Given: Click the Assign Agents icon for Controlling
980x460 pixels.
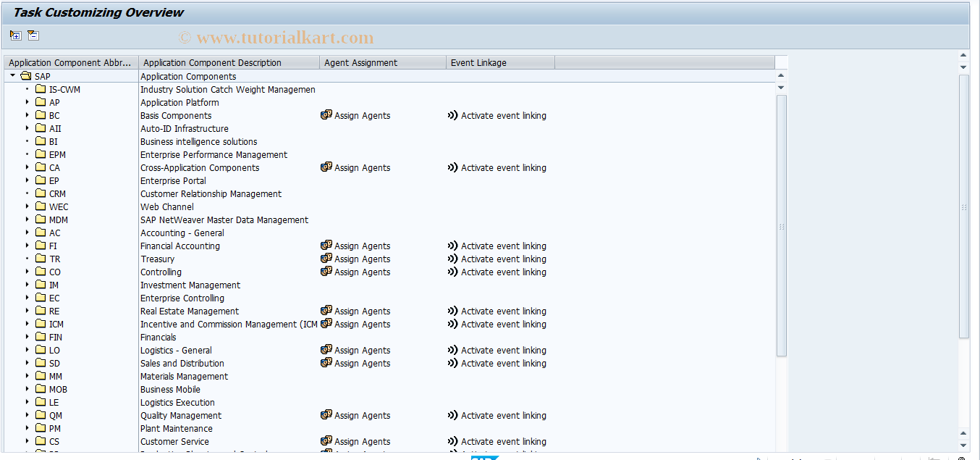Looking at the screenshot, I should click(x=326, y=272).
